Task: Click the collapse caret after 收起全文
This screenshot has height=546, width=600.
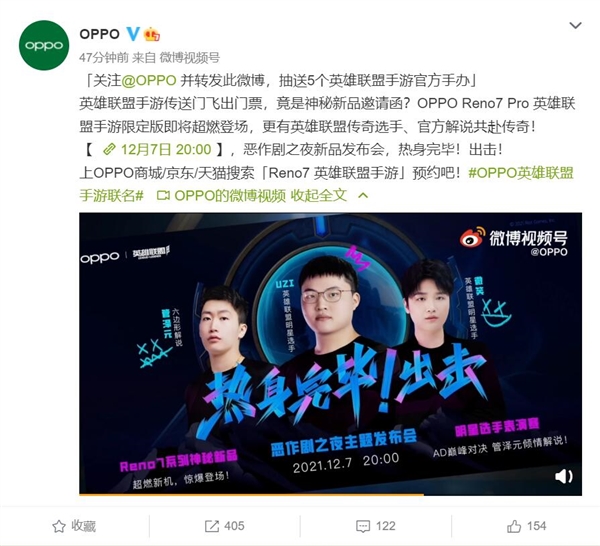Action: coord(363,196)
